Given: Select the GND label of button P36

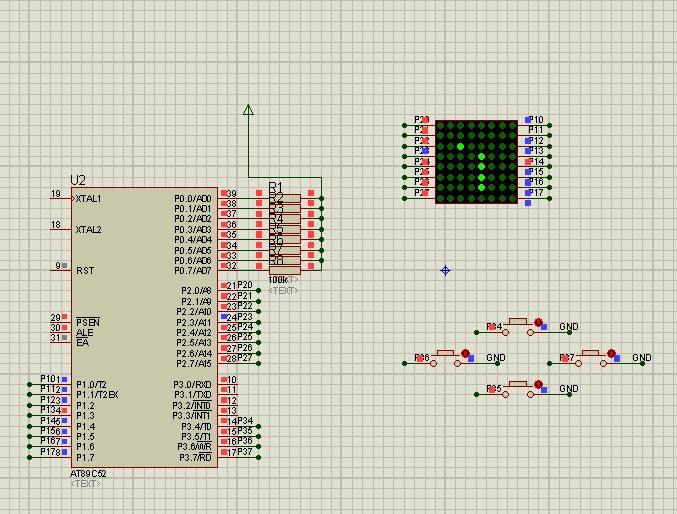Looking at the screenshot, I should (496, 358).
